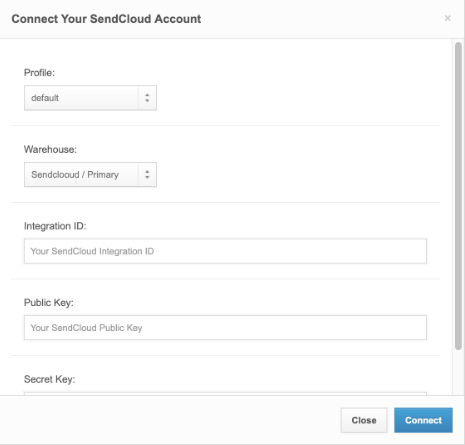Viewport: 465px width, 445px height.
Task: Click the Public Key: label
Action: pyautogui.click(x=49, y=303)
